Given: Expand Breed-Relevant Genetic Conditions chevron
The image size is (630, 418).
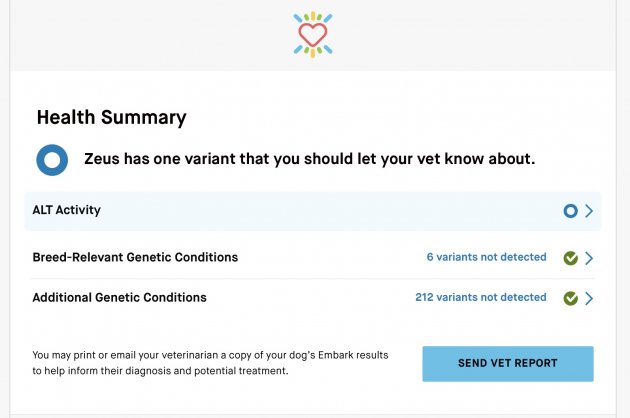Looking at the screenshot, I should pyautogui.click(x=589, y=258).
